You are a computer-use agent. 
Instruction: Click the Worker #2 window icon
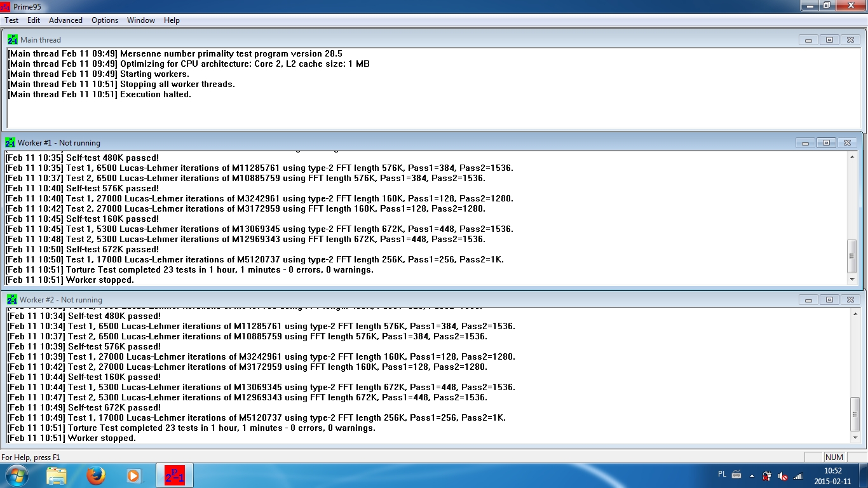tap(12, 299)
